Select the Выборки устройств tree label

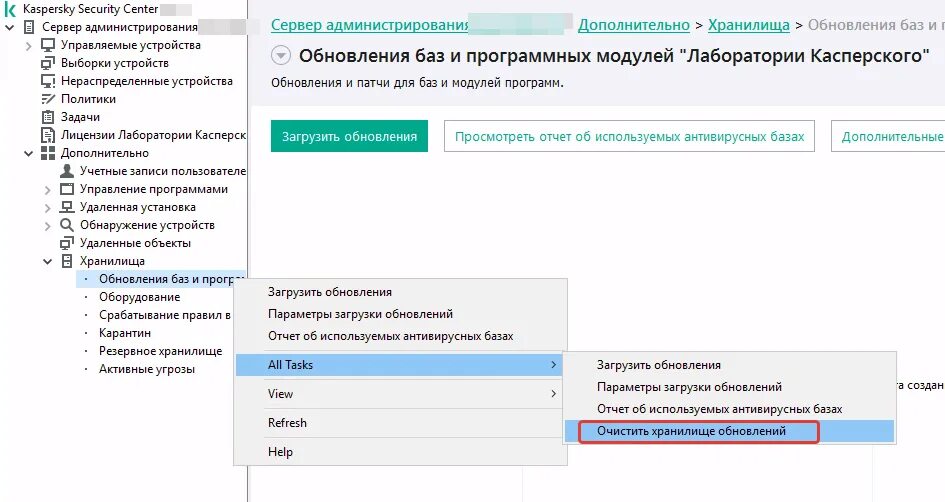(115, 63)
